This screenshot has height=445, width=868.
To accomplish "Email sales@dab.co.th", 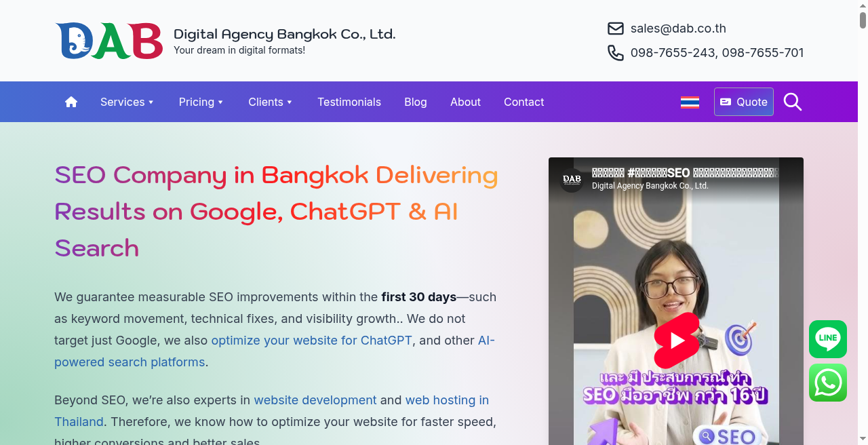I will 678,28.
